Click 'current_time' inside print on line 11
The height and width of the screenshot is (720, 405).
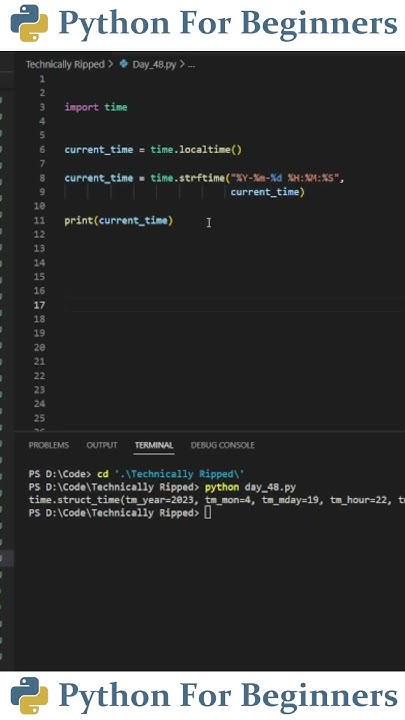click(x=133, y=220)
